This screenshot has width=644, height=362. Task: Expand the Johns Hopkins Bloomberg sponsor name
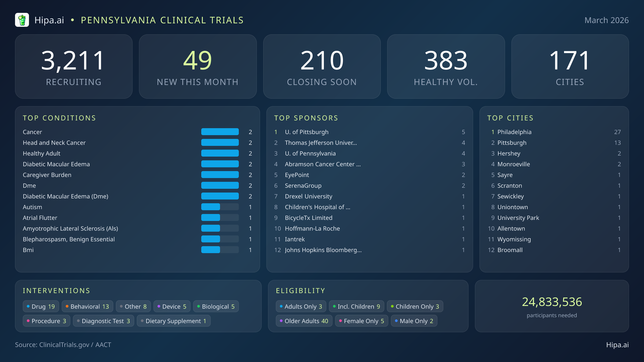point(323,250)
